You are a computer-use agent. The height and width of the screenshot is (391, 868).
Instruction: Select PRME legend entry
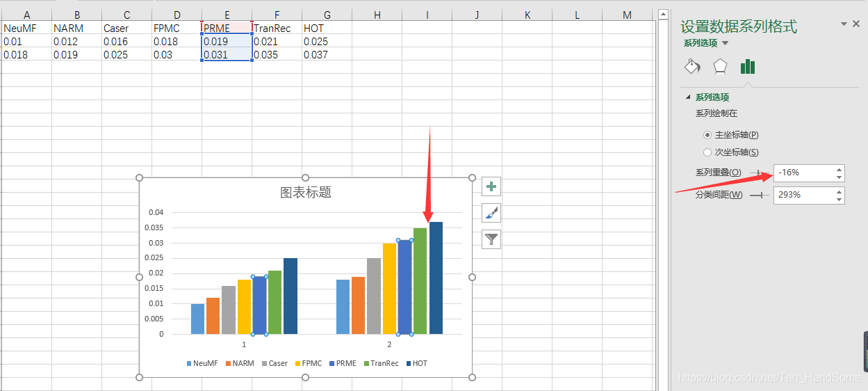[x=342, y=363]
